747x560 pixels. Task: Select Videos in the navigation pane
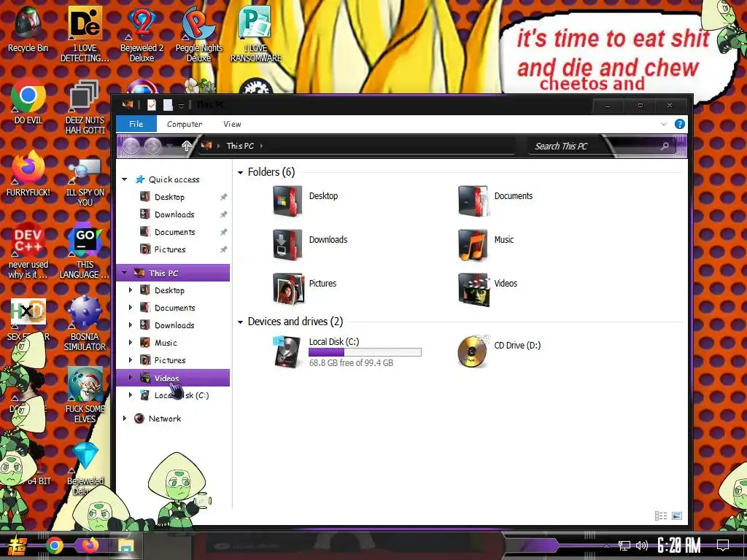click(173, 378)
